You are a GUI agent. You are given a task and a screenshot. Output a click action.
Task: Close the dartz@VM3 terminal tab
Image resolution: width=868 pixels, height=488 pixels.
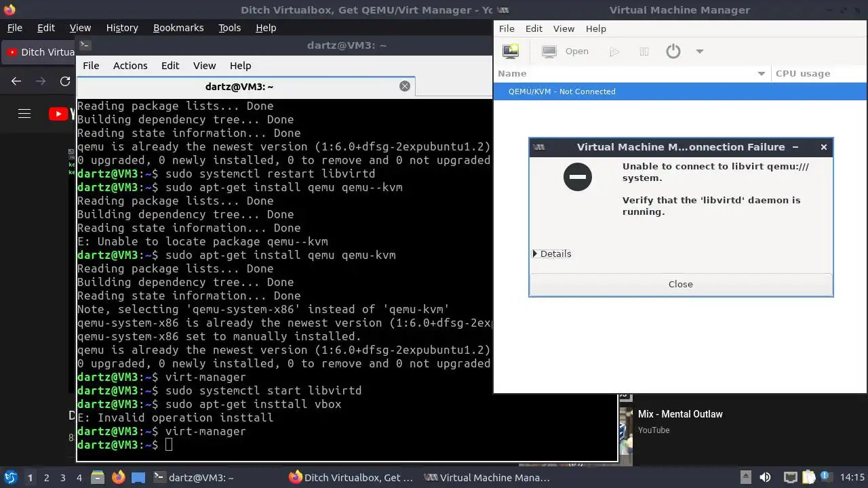(x=405, y=86)
